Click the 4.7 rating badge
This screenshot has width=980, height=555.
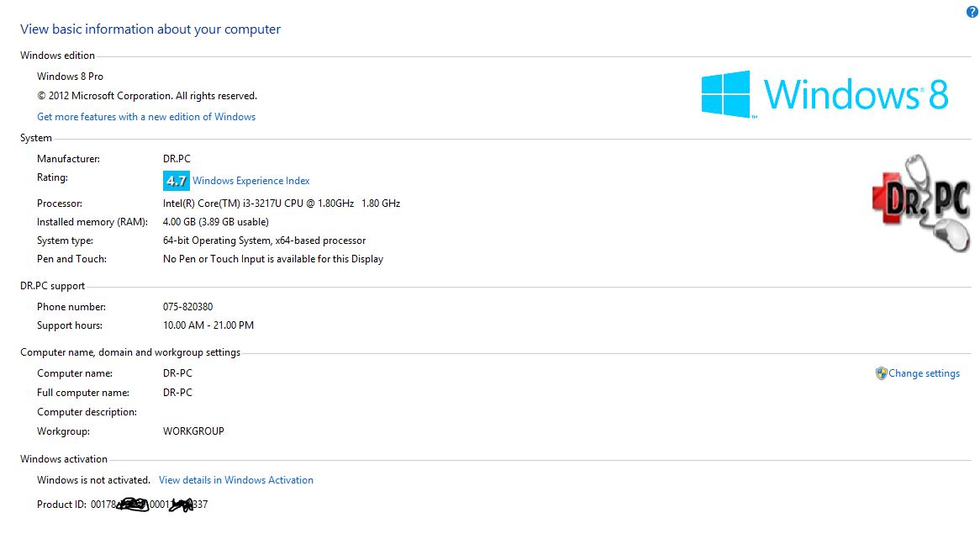point(177,181)
